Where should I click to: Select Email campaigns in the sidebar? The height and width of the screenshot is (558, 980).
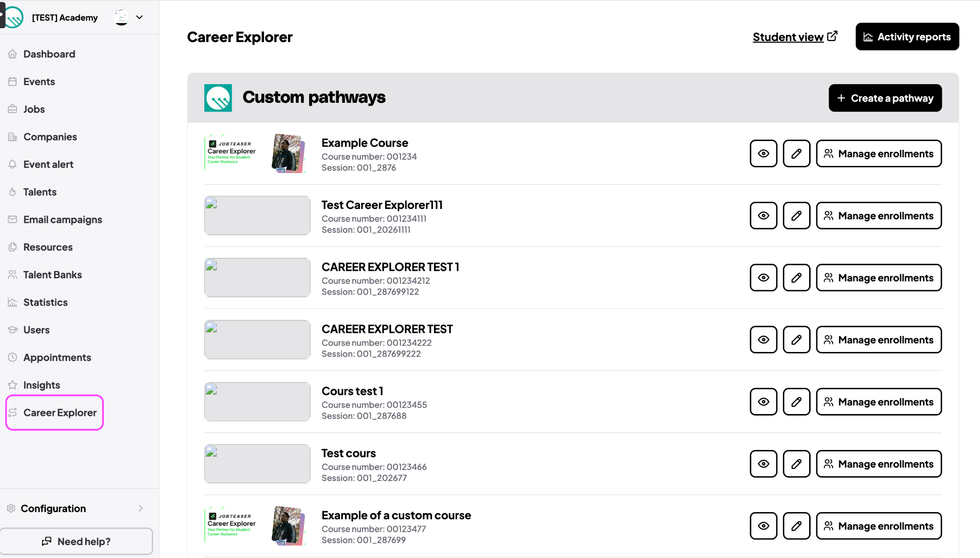click(x=63, y=219)
